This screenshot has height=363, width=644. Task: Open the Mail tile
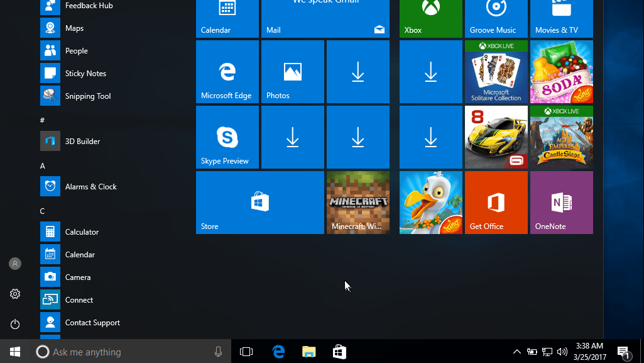325,18
